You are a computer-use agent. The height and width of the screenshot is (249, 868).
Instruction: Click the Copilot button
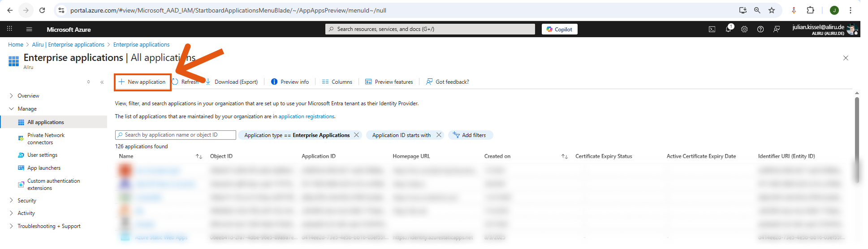tap(559, 30)
